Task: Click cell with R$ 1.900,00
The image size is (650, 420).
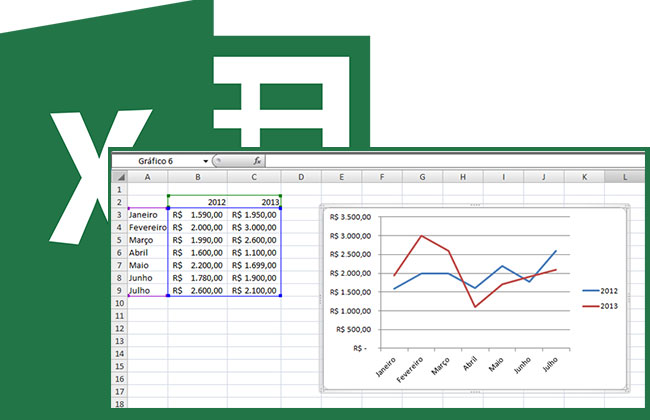Action: 254,278
